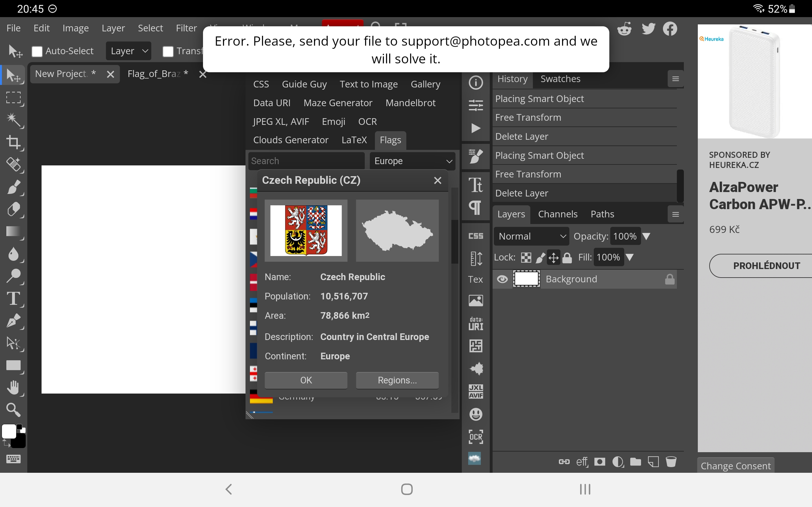The image size is (812, 507).
Task: Select the Pen tool
Action: 14,321
